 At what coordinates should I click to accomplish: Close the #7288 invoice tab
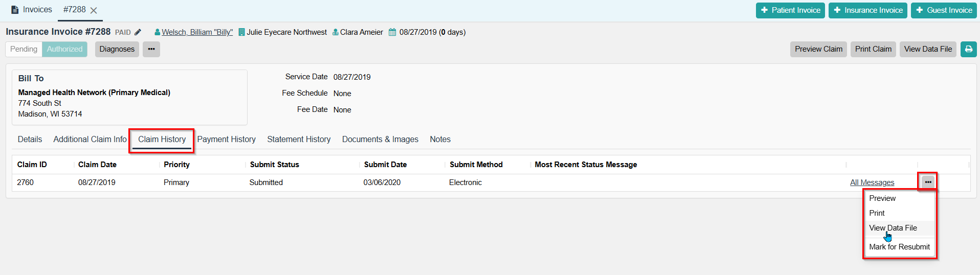click(x=94, y=10)
